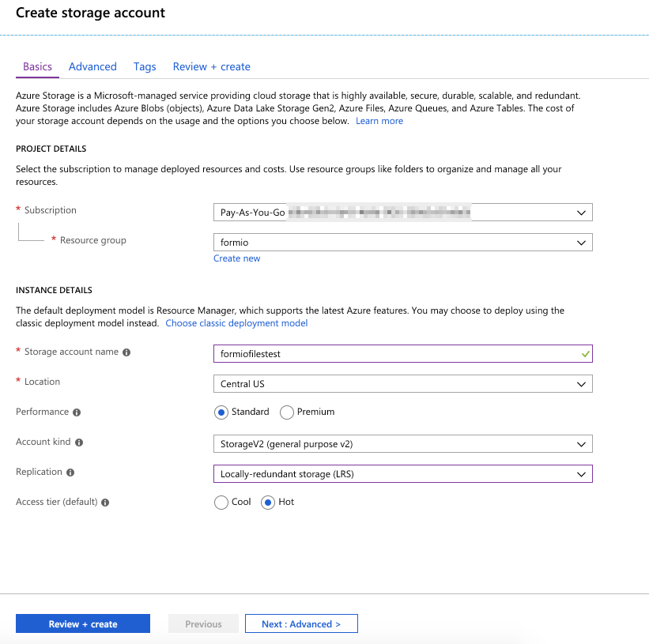Click info icon next to Access tier
This screenshot has height=644, width=649.
pos(105,503)
